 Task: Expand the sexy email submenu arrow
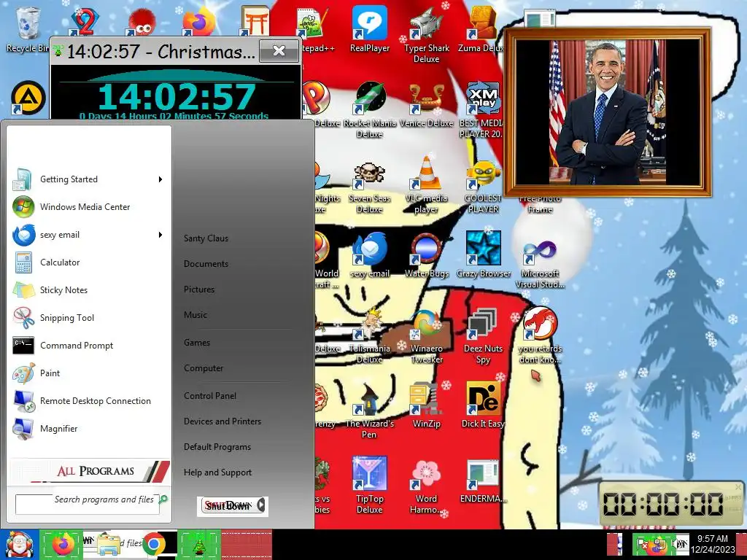click(x=160, y=235)
